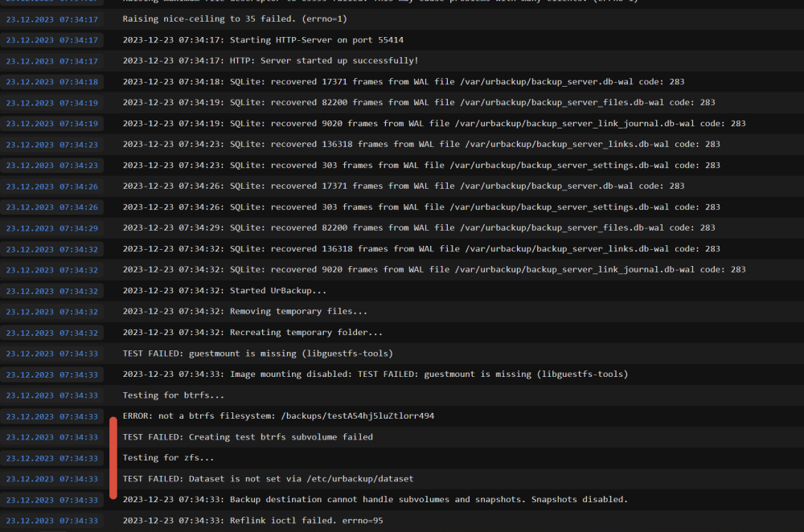This screenshot has height=532, width=804.
Task: Click the timestamp badge 23.12.2023 07:34:29
Action: click(x=51, y=228)
